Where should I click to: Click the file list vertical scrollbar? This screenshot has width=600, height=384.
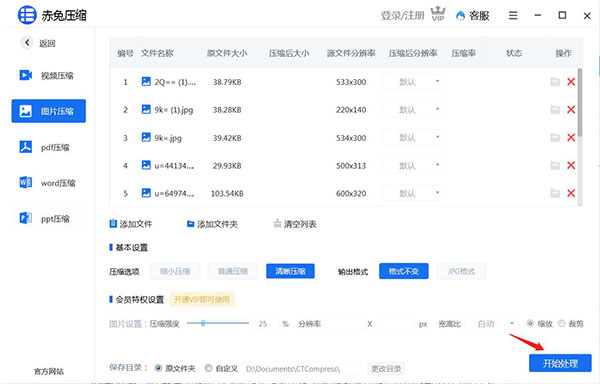tap(580, 102)
